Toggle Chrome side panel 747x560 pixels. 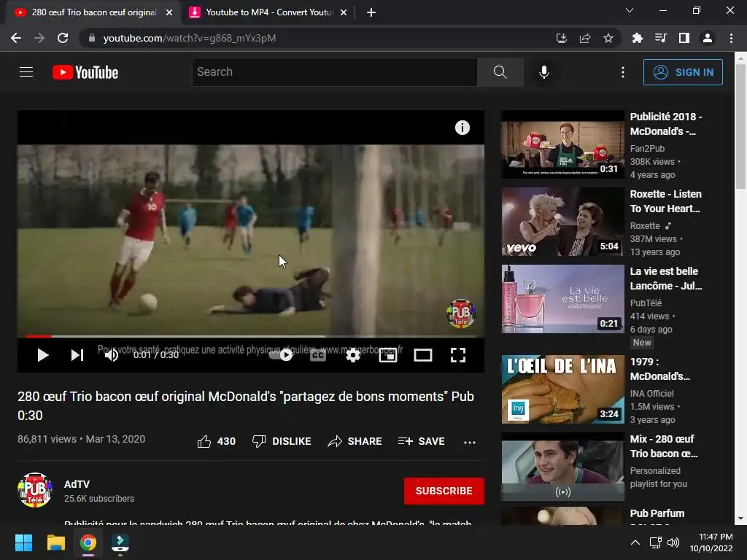click(684, 38)
